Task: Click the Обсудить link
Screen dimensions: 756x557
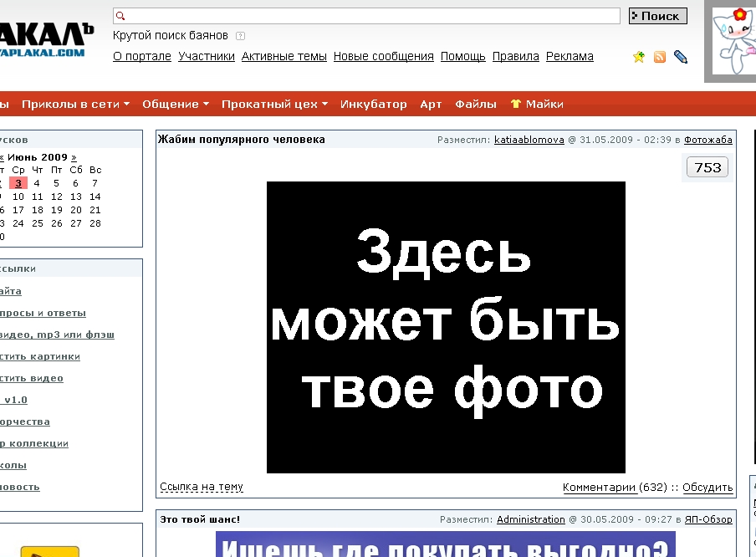Action: pos(707,488)
